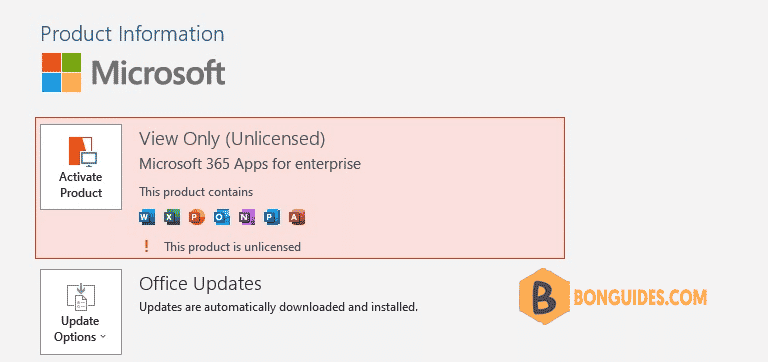Click the Bonguides hexagon B logo
Image resolution: width=768 pixels, height=362 pixels.
click(x=544, y=296)
